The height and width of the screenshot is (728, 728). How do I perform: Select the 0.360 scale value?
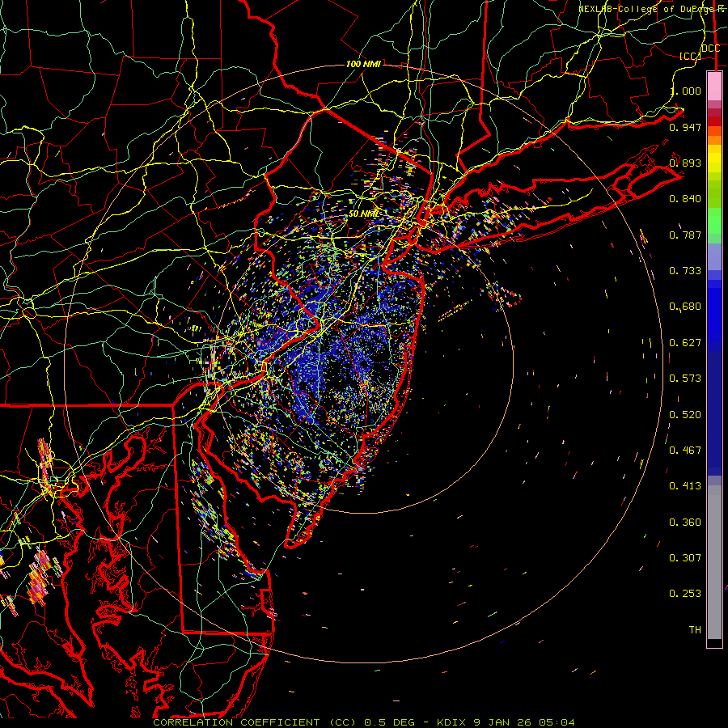coord(685,523)
